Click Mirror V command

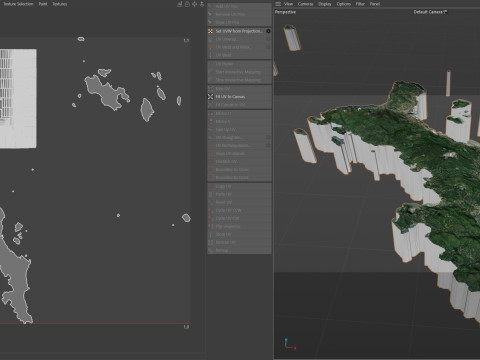click(239, 121)
